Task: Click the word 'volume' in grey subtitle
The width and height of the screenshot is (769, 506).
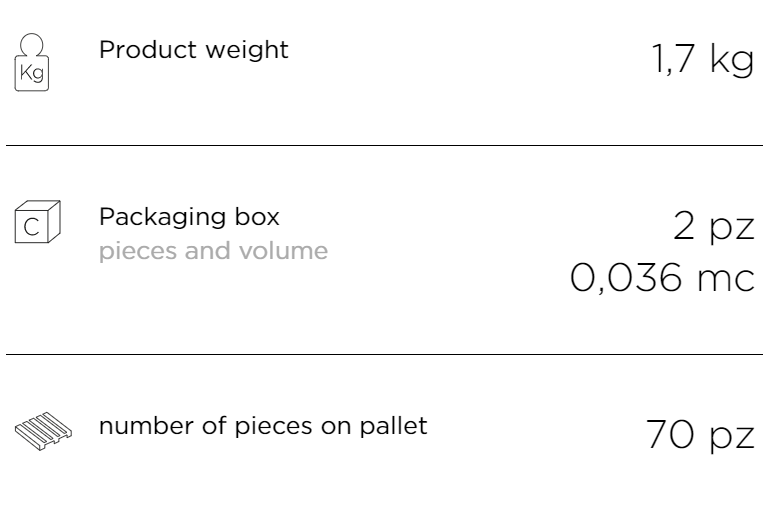Action: click(x=283, y=251)
